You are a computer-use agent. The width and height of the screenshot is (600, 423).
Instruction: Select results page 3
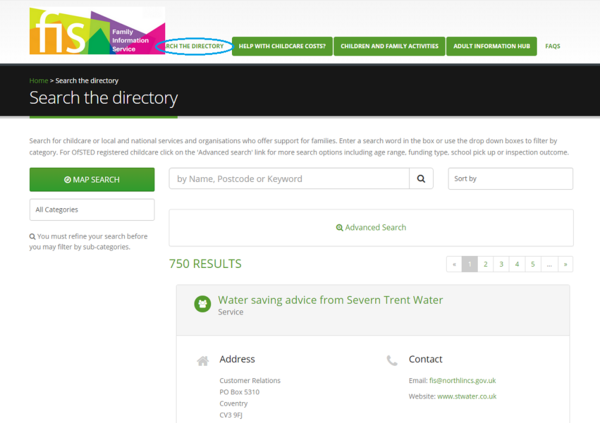tap(501, 264)
